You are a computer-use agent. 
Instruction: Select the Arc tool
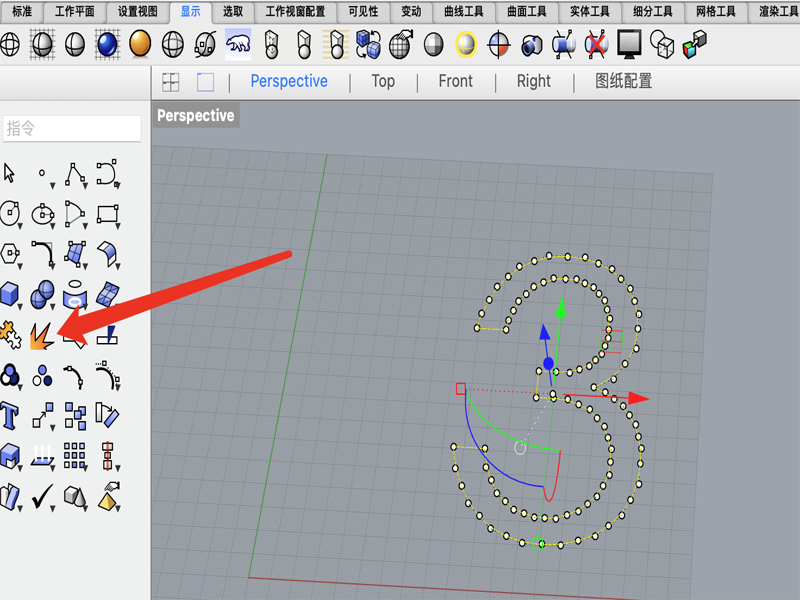click(76, 213)
